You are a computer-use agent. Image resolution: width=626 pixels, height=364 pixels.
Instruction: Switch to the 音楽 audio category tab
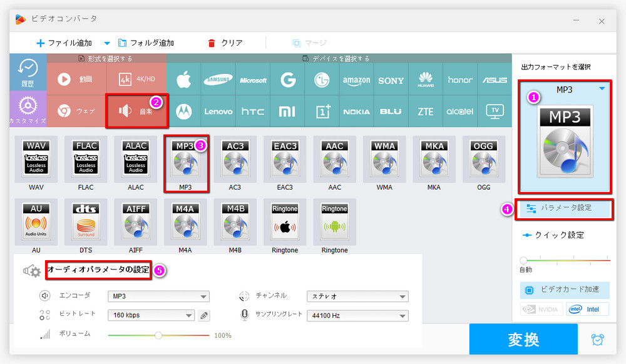(137, 111)
